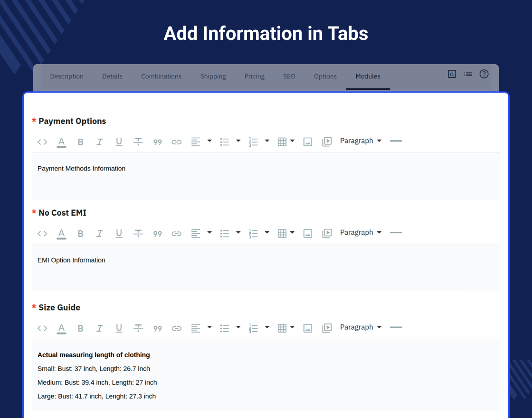Open Paragraph style dropdown in No Cost EMI
Screen dimensions: 532x418
point(361,232)
